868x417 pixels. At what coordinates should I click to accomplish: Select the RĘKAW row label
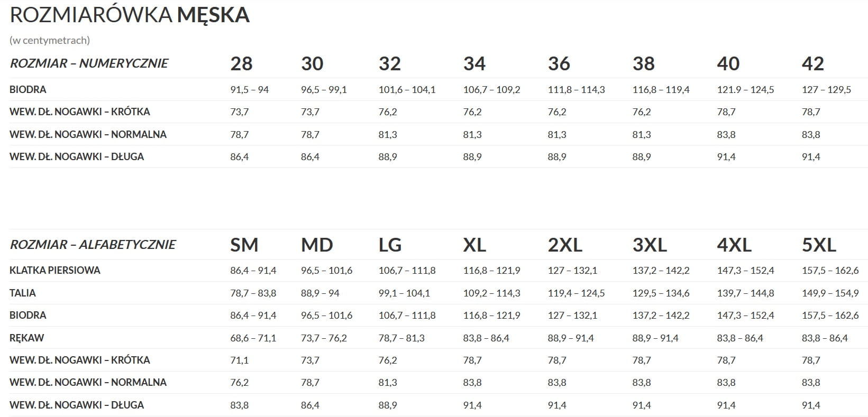pos(26,338)
